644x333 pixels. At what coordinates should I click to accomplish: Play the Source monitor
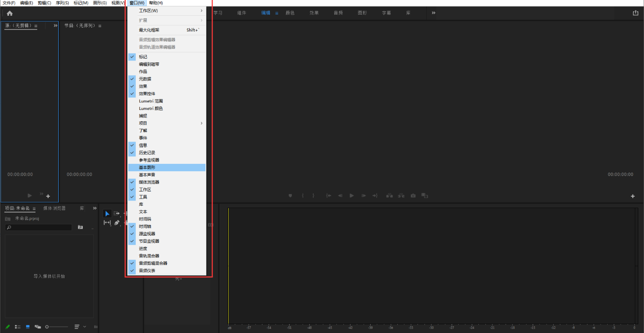tap(30, 195)
